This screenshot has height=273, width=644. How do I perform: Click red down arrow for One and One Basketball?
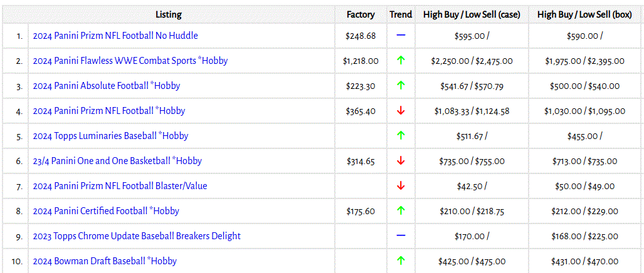coord(401,161)
